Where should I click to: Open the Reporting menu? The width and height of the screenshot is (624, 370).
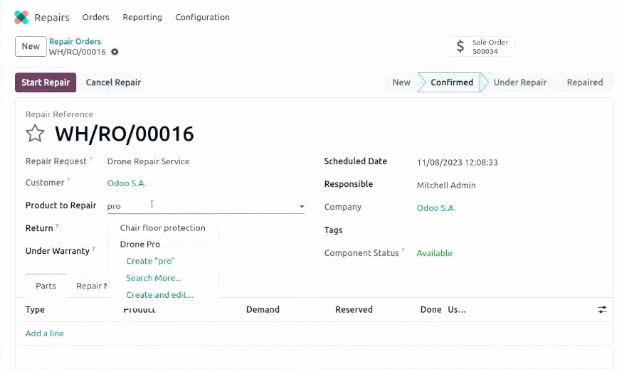click(x=142, y=17)
